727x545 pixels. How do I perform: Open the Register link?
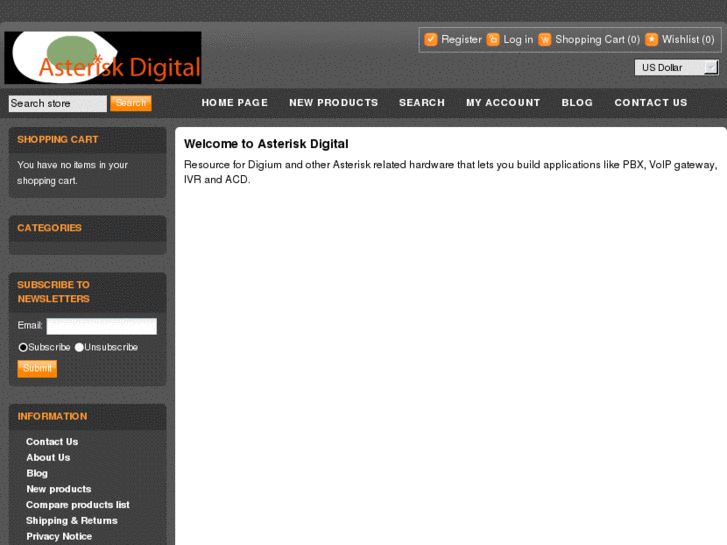461,40
